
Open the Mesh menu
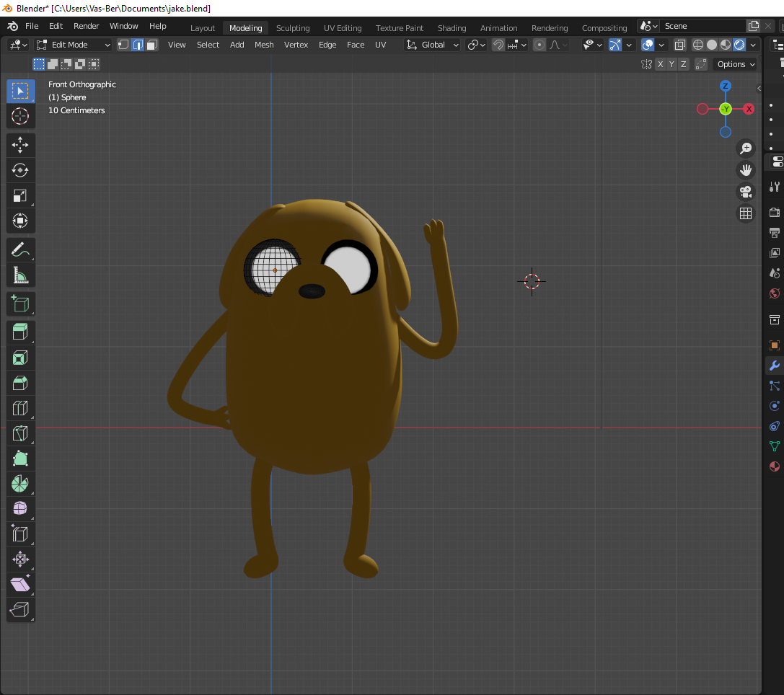[x=264, y=45]
